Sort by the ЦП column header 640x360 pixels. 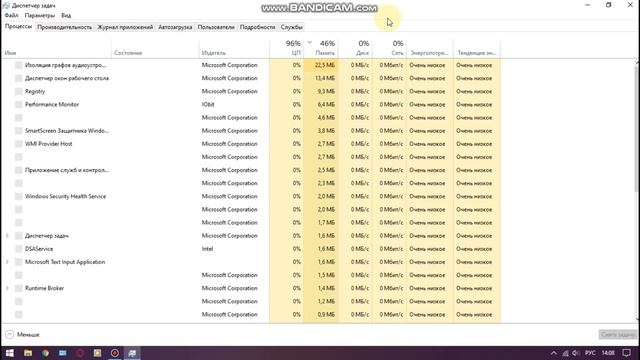286,48
